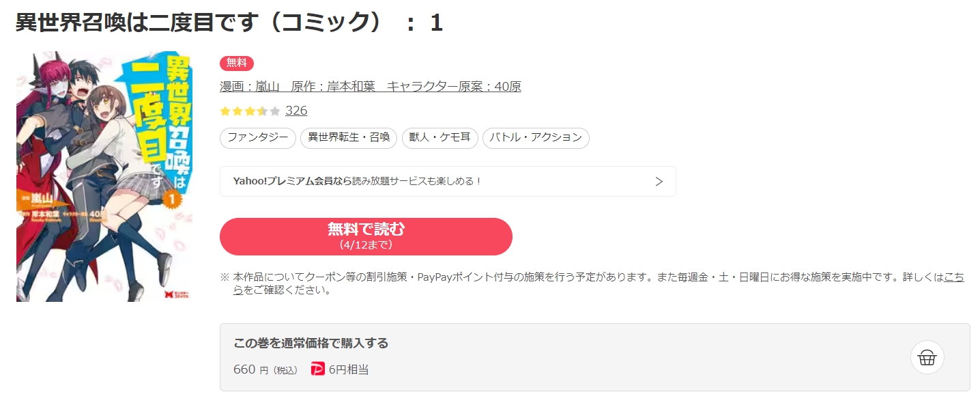Click the 無料で読む button
Viewport: 980px width, 405px height.
pyautogui.click(x=366, y=236)
